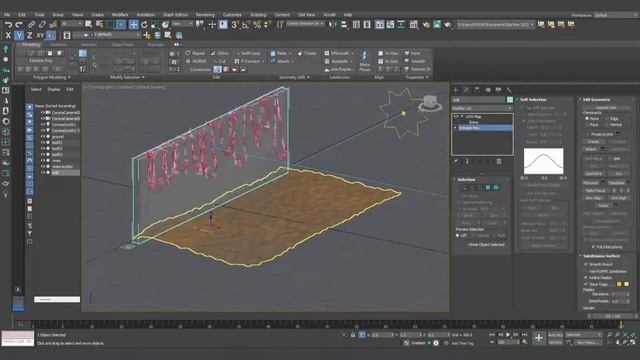640x360 pixels.
Task: Restrict to X axis constraint
Action: pos(8,36)
